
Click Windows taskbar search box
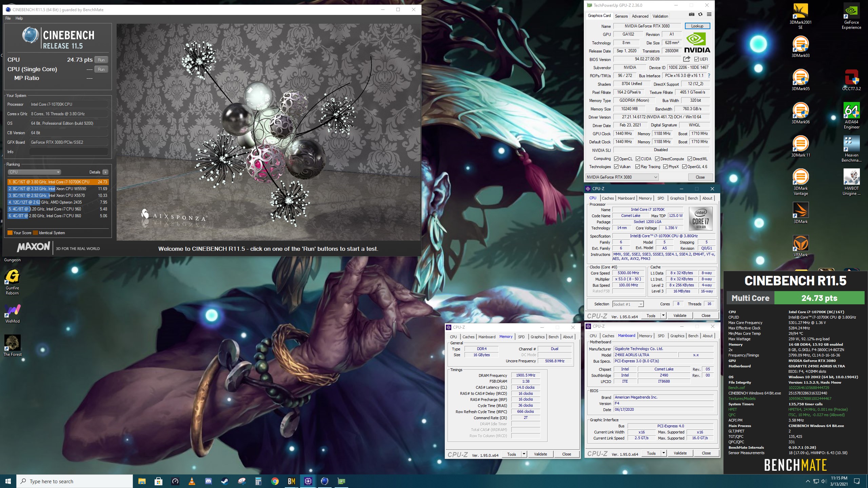pos(75,481)
